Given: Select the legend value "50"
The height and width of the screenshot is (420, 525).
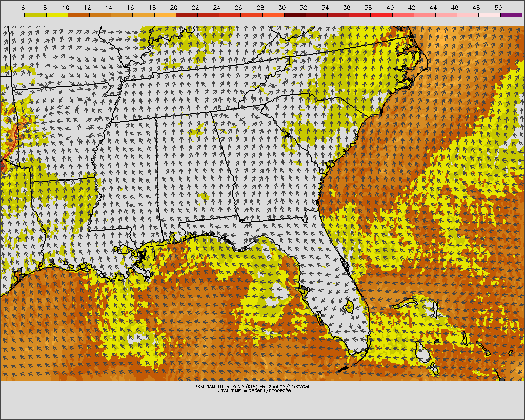Looking at the screenshot, I should [498, 7].
